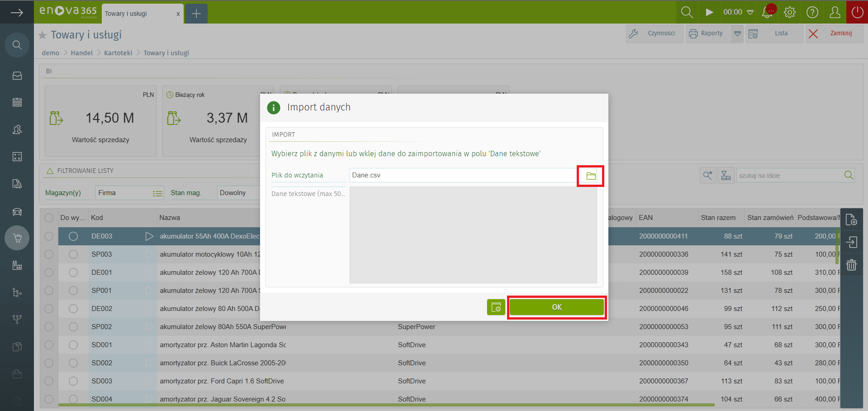Tick the checkbox for row SD001
The height and width of the screenshot is (411, 868).
(x=49, y=345)
